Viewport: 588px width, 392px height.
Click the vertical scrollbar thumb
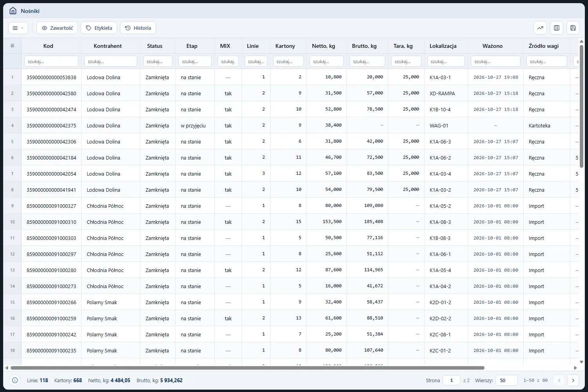point(581,106)
